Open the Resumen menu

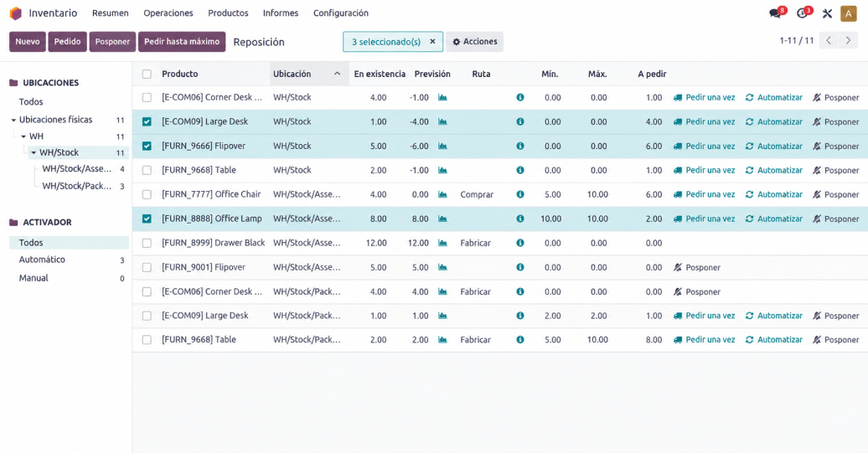110,13
